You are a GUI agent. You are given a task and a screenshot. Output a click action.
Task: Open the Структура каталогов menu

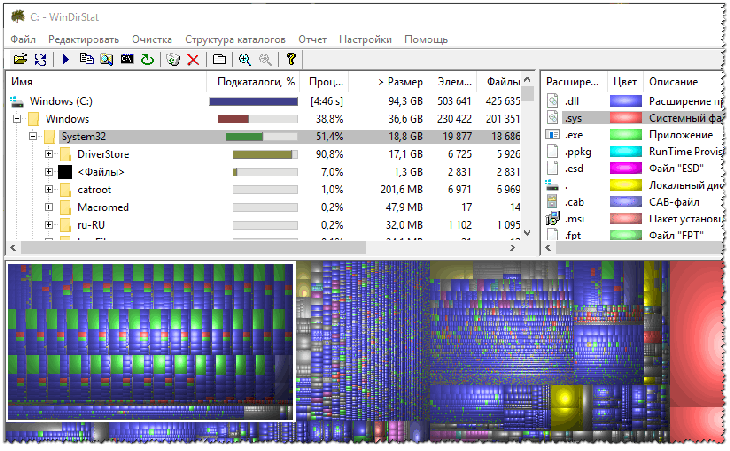click(x=235, y=40)
